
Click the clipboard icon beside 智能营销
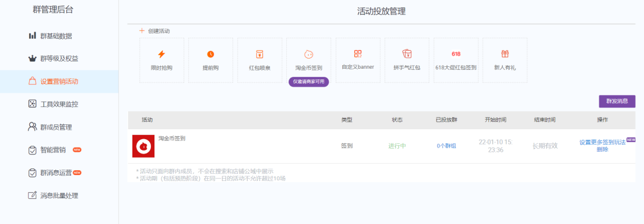(32, 150)
